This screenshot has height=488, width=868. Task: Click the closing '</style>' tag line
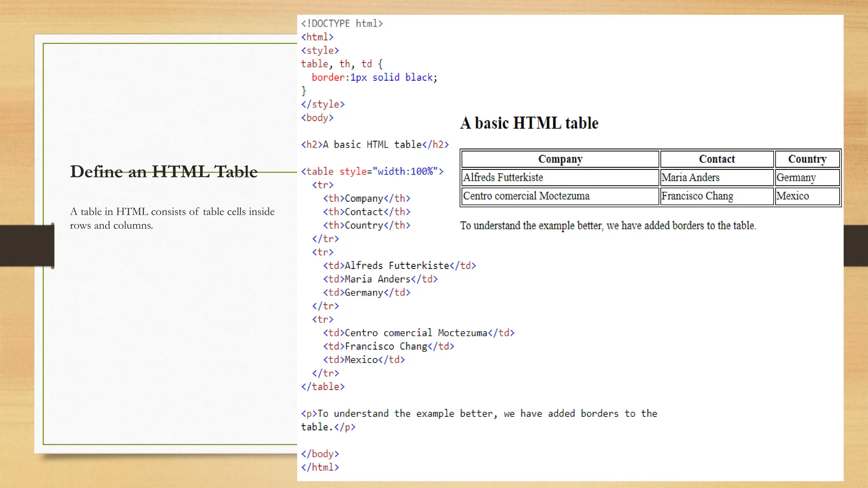click(323, 104)
